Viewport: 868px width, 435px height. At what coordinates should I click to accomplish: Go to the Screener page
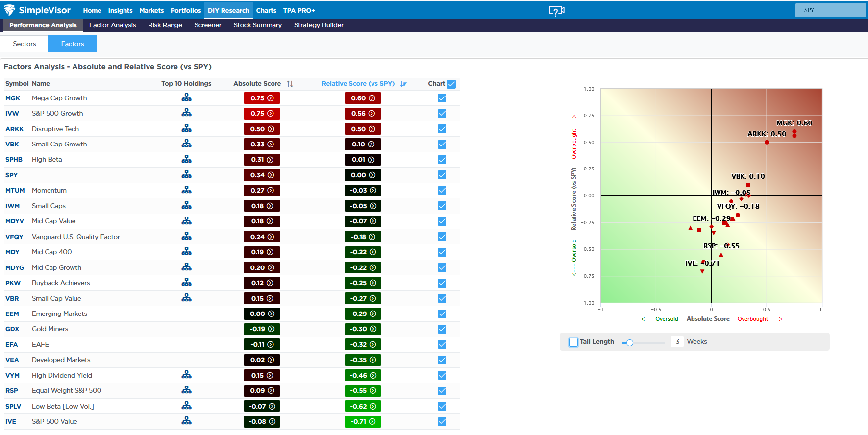click(208, 25)
